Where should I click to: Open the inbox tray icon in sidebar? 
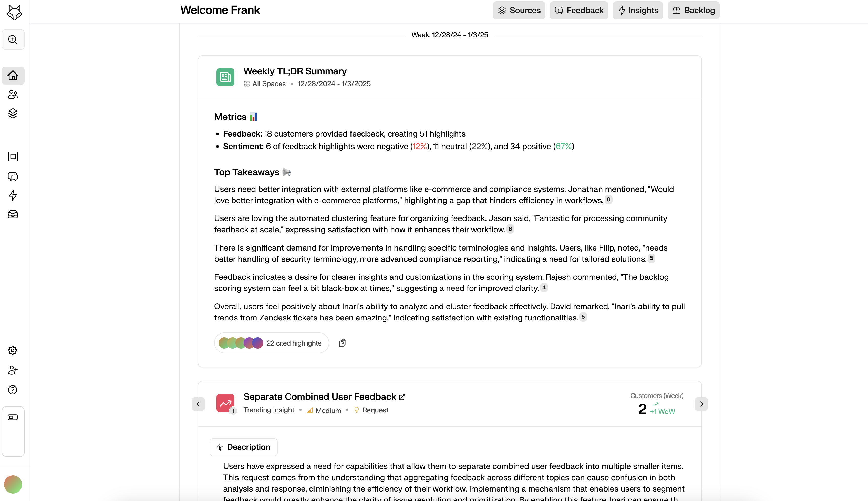(13, 214)
